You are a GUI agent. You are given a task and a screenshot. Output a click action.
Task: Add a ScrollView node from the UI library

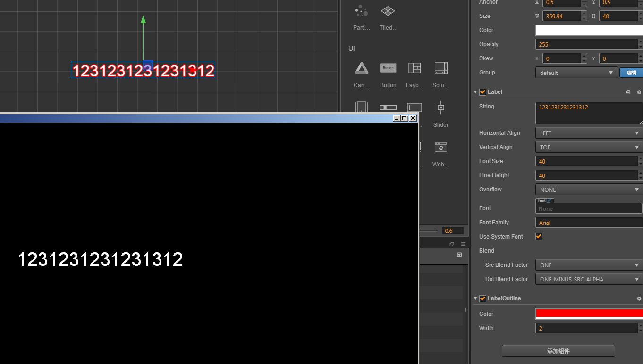pyautogui.click(x=441, y=68)
